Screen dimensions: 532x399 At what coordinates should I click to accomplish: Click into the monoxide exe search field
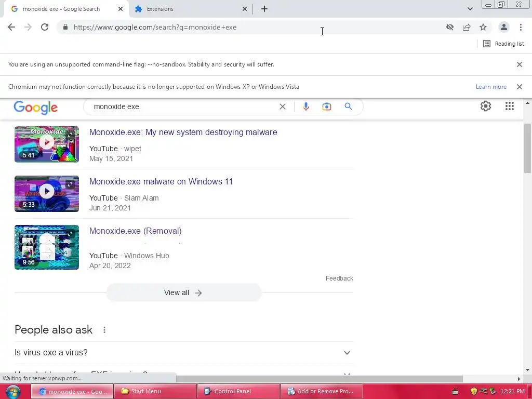[x=183, y=107]
